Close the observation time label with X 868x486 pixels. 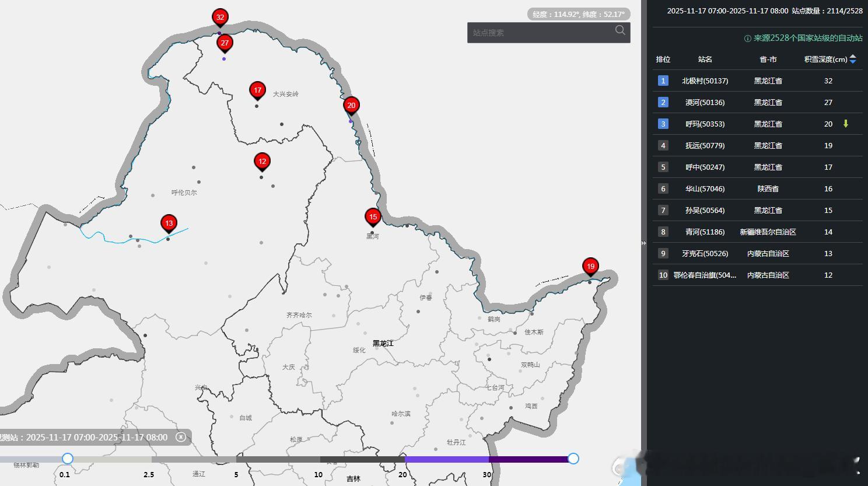tap(181, 437)
